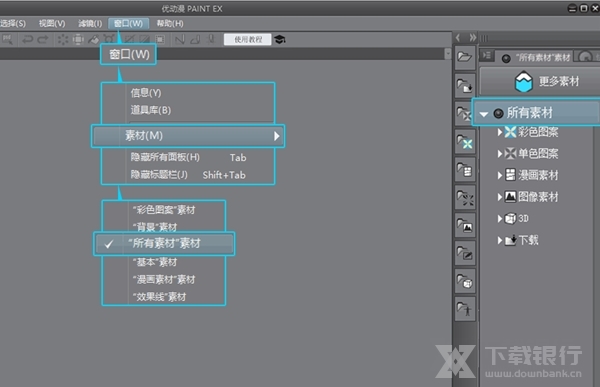600x387 pixels.
Task: Toggle the checked "所有素材"素材 submenu entry
Action: 164,243
